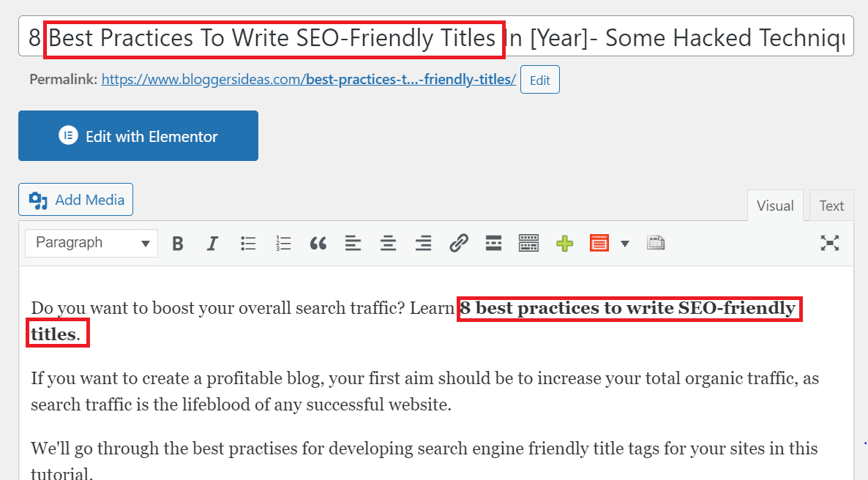Insert or edit a link

(x=458, y=244)
